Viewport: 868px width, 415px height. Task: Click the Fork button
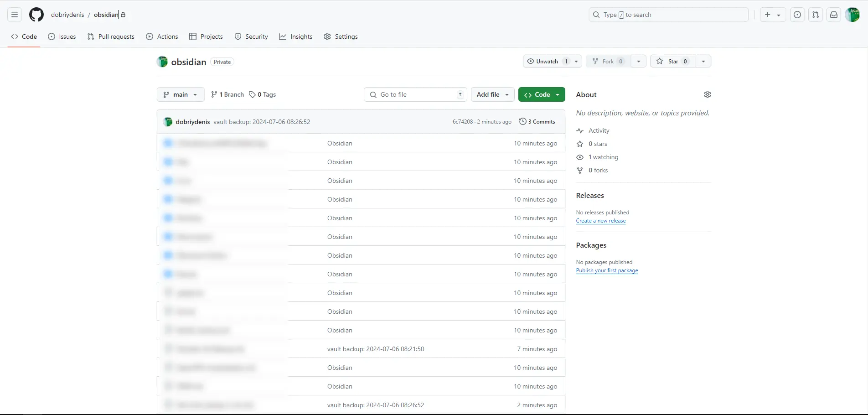(608, 61)
